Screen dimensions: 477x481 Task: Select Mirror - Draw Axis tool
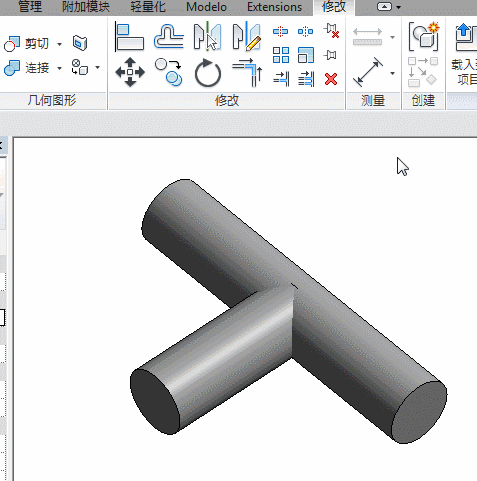[x=247, y=36]
